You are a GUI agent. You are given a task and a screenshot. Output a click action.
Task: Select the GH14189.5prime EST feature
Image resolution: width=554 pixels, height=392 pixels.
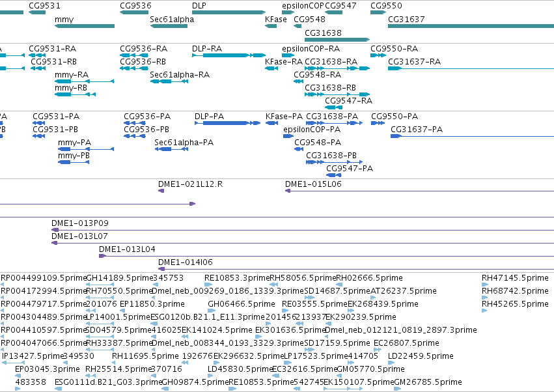pyautogui.click(x=100, y=285)
